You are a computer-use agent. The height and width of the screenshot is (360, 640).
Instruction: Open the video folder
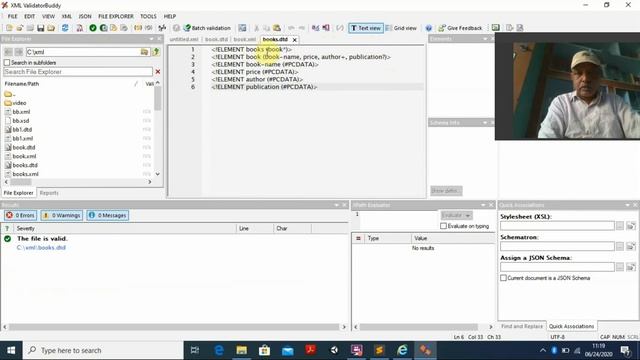tap(19, 103)
